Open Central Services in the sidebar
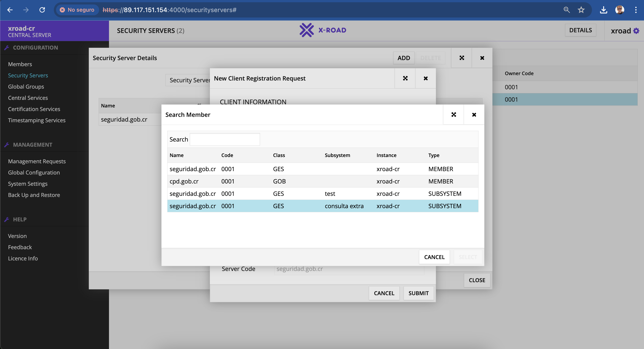This screenshot has height=349, width=644. [28, 98]
